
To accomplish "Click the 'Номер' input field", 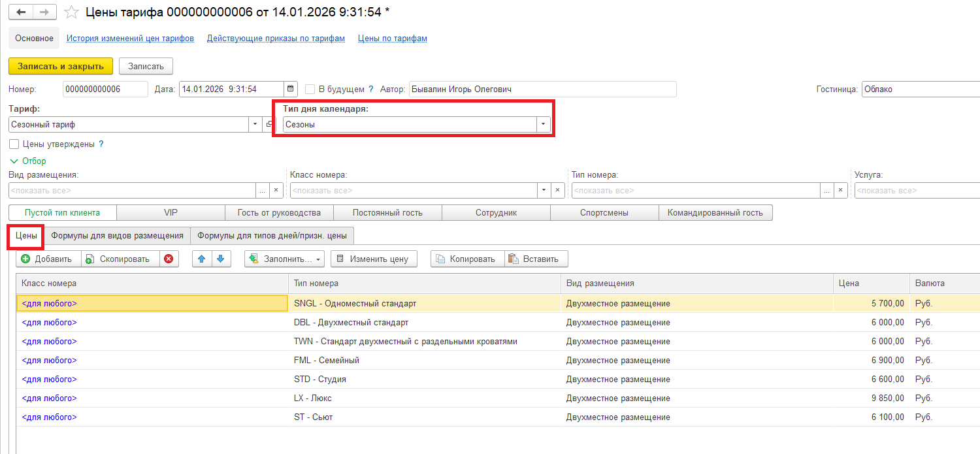I will (x=105, y=89).
